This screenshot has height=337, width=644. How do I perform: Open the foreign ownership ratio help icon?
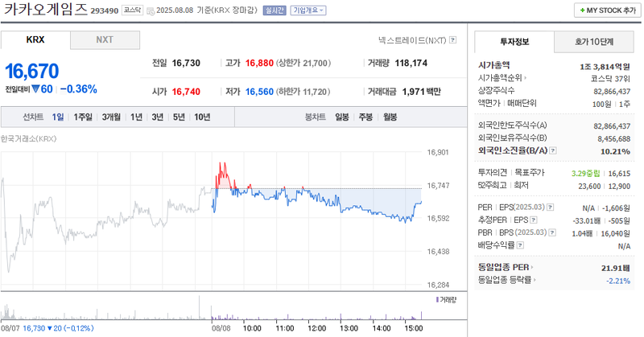point(553,150)
